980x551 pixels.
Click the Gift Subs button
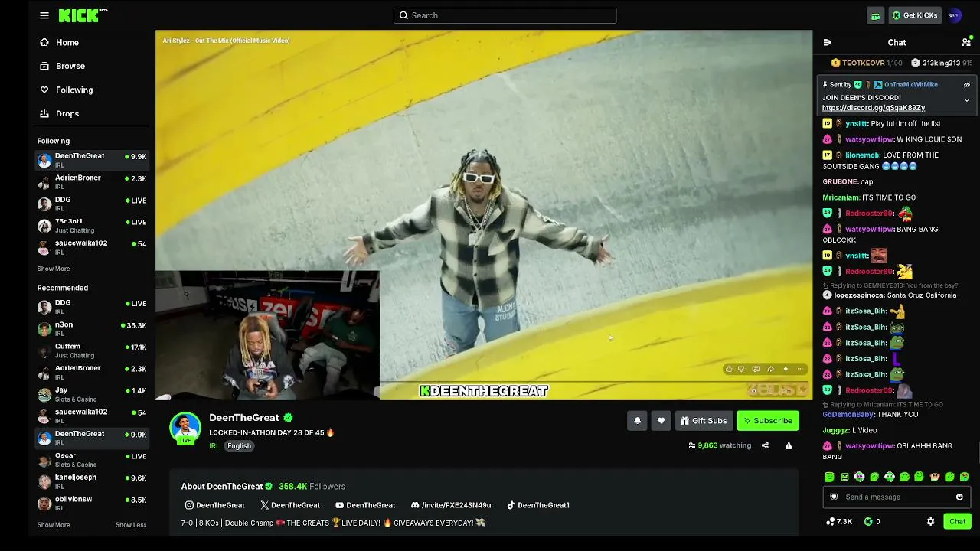coord(704,421)
